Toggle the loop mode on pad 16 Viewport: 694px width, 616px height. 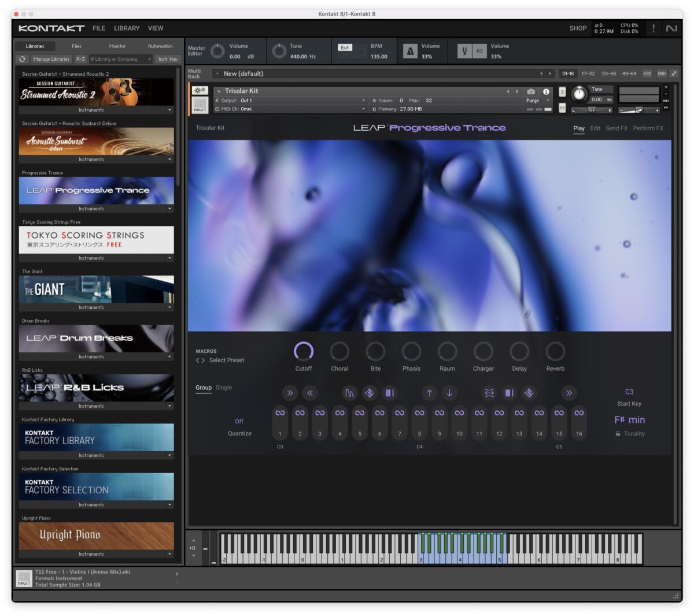click(579, 413)
